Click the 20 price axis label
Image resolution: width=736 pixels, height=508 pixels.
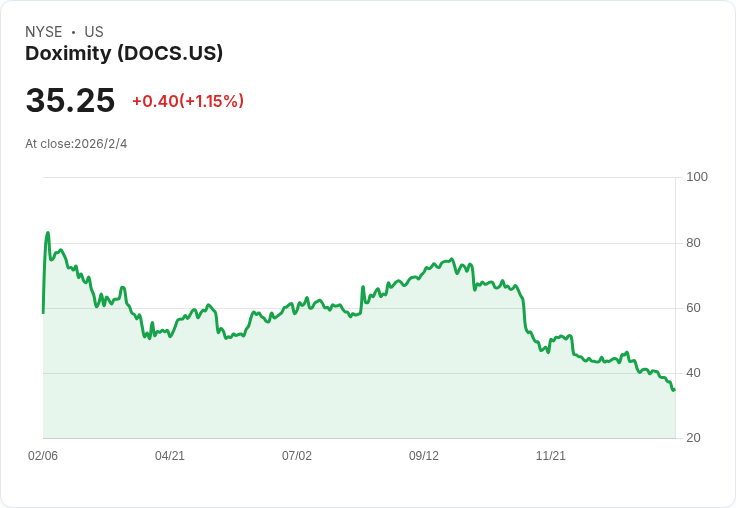[x=693, y=438]
